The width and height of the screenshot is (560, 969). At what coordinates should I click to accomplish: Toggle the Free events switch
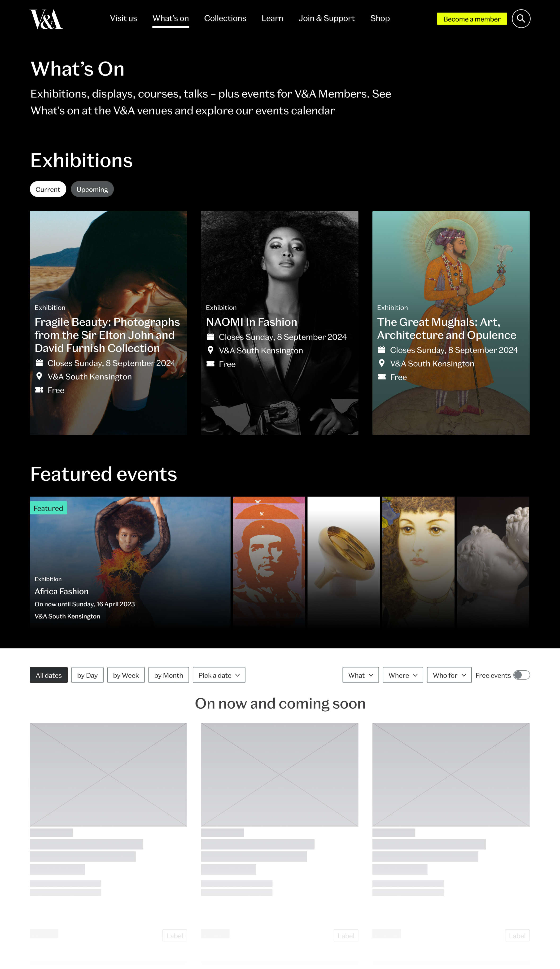tap(521, 675)
